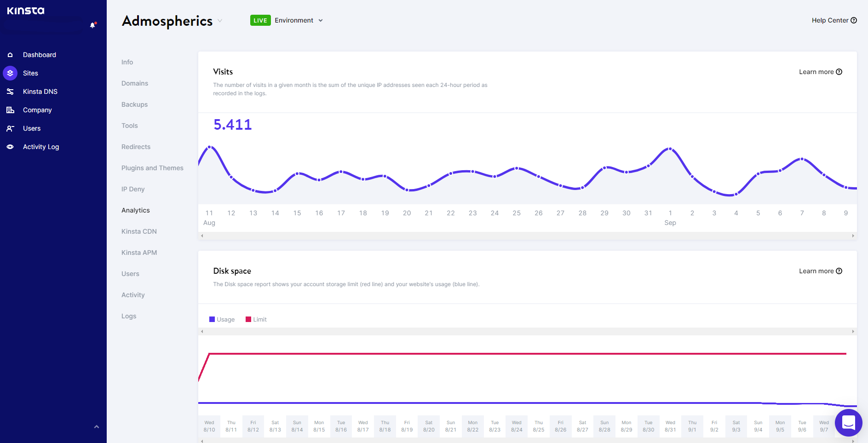Click the Company building icon
Viewport: 868px width, 443px height.
[x=10, y=110]
